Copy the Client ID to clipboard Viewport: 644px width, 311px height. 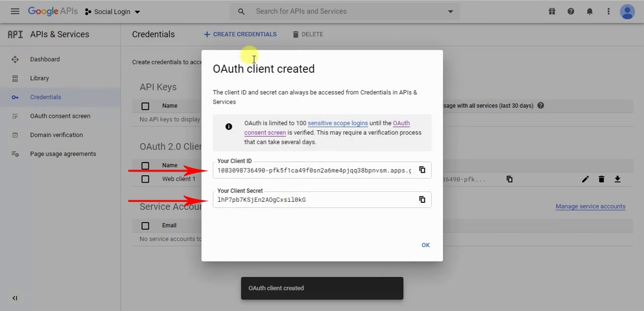422,170
